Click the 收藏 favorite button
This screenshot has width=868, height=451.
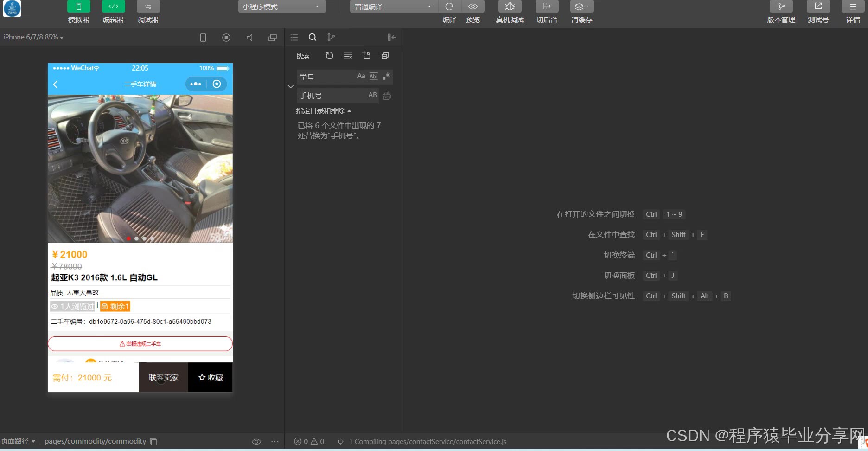(211, 377)
